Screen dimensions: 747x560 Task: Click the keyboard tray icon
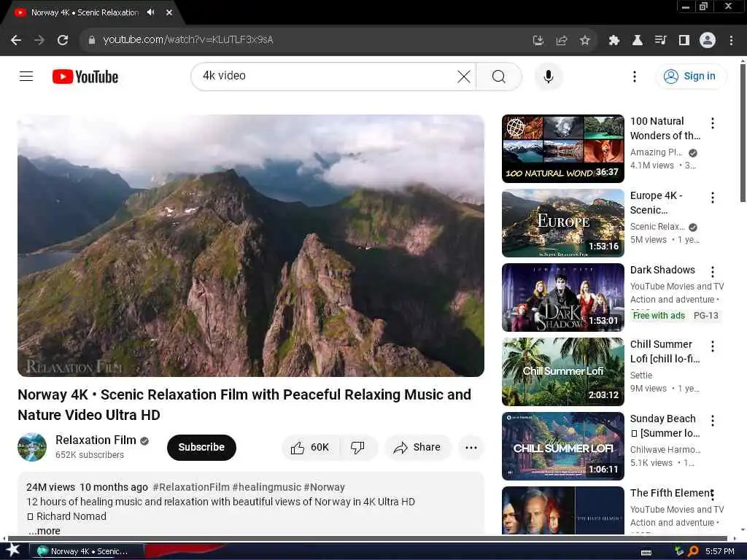[x=646, y=552]
